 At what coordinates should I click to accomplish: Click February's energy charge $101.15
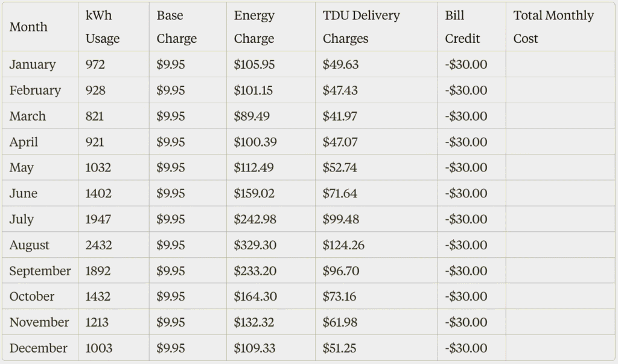tap(253, 91)
